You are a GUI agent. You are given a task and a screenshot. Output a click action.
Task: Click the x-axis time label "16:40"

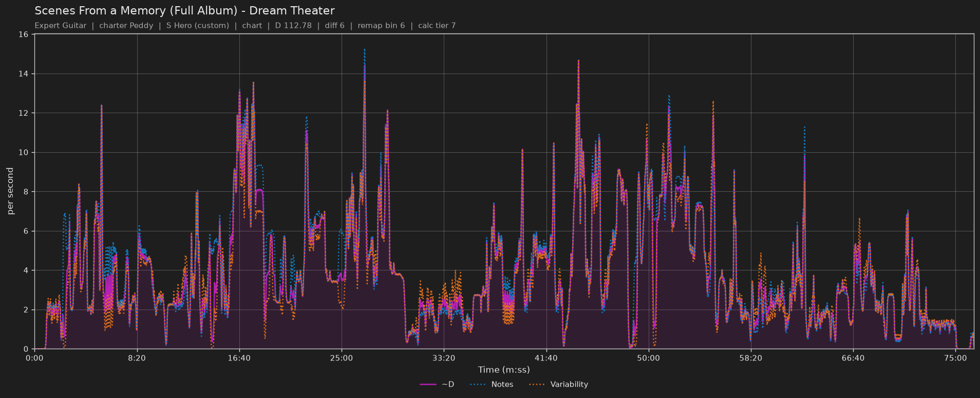pyautogui.click(x=239, y=358)
